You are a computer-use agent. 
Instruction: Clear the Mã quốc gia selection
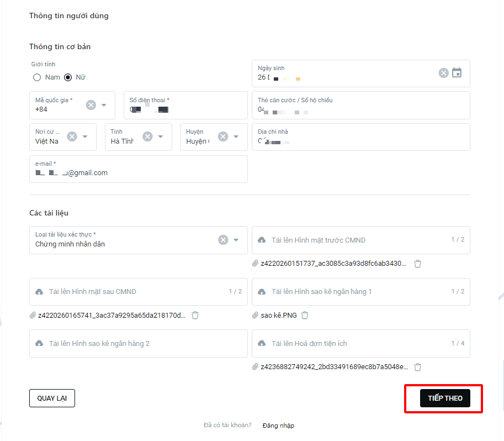(91, 105)
